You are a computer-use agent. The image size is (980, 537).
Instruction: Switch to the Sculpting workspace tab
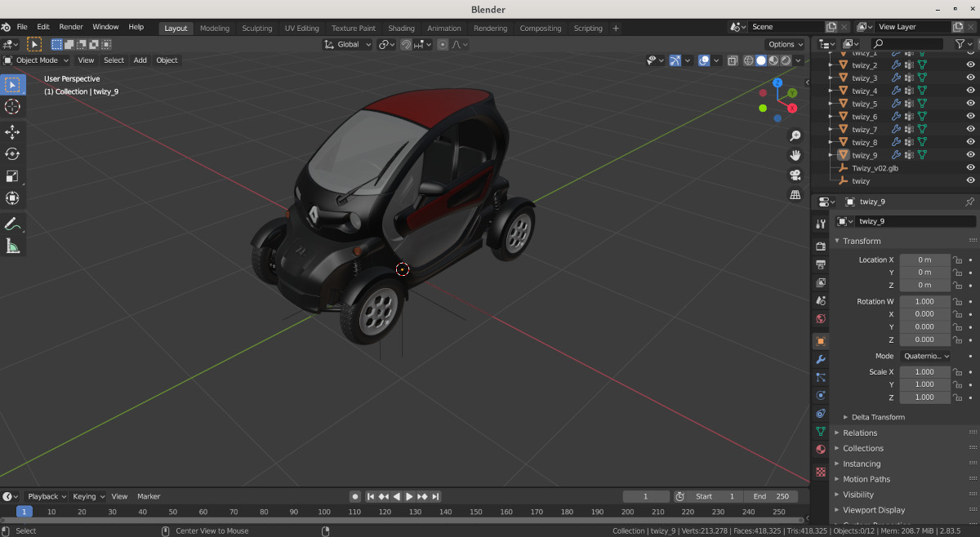256,28
